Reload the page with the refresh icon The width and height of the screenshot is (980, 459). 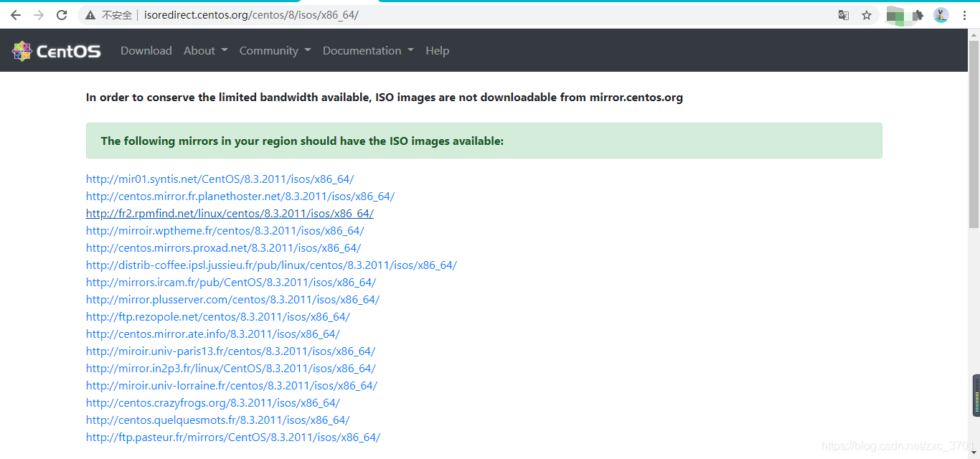62,15
